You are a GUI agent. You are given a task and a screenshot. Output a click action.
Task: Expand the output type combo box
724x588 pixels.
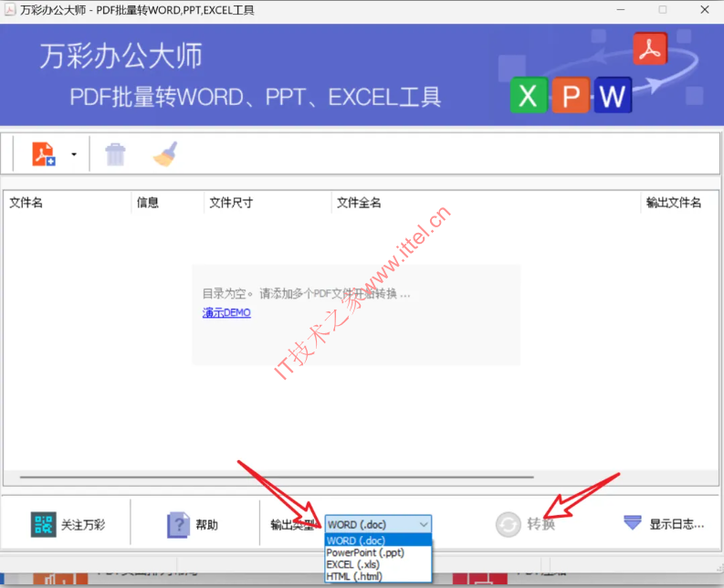378,524
